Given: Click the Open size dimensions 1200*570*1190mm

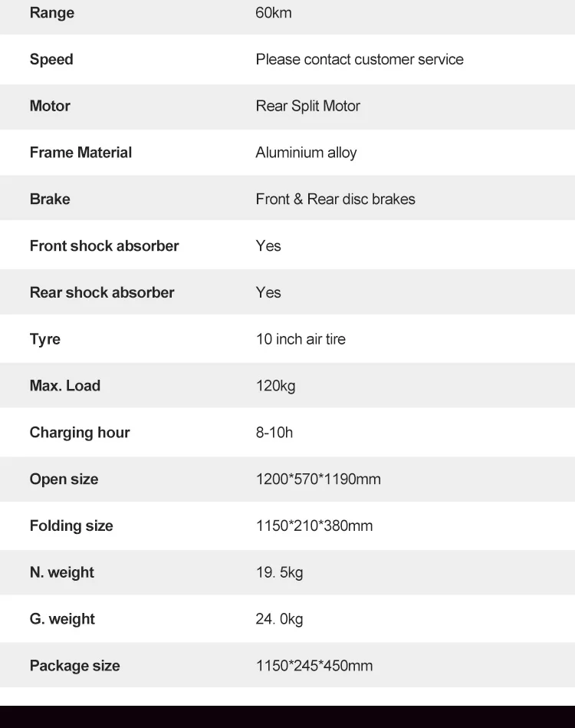Looking at the screenshot, I should [x=318, y=479].
